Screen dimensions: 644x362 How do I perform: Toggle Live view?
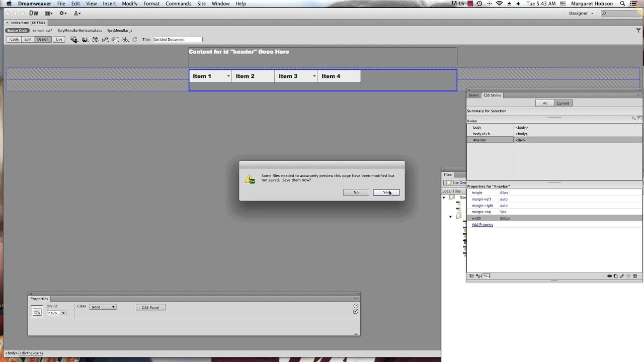pyautogui.click(x=59, y=39)
